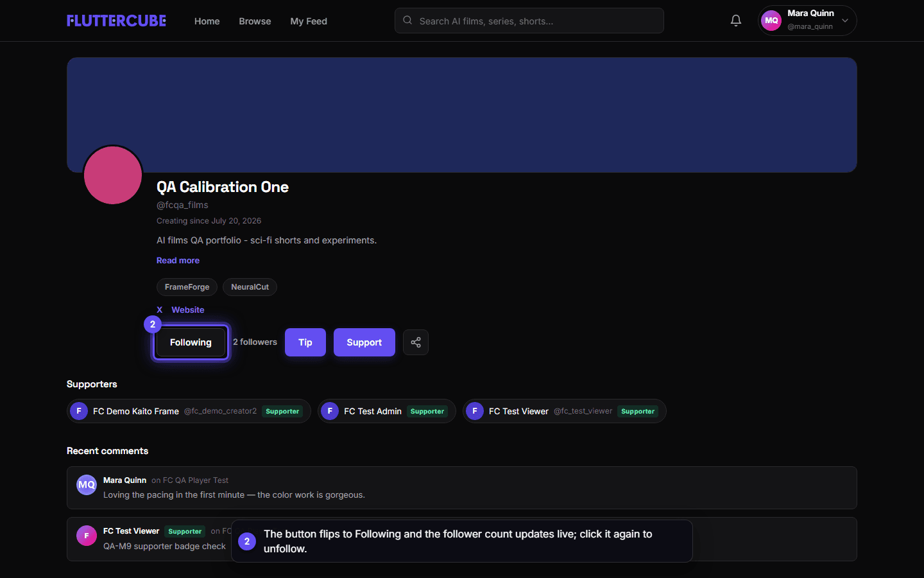Click the @fcqa_films handle
This screenshot has width=924, height=578.
pos(182,205)
